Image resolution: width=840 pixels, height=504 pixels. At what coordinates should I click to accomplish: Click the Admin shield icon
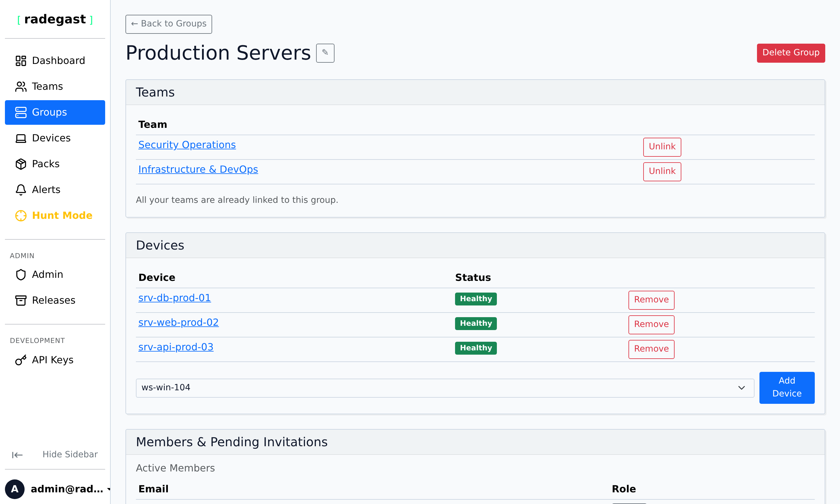21,274
